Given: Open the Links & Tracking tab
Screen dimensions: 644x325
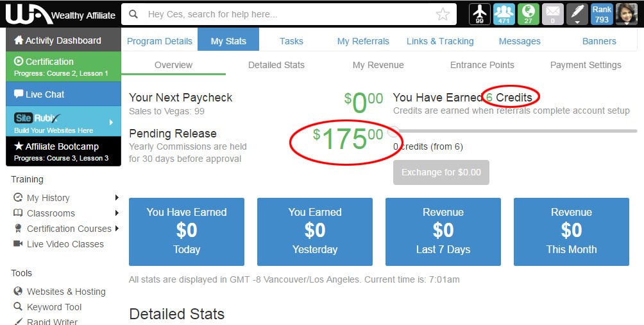Looking at the screenshot, I should tap(440, 41).
